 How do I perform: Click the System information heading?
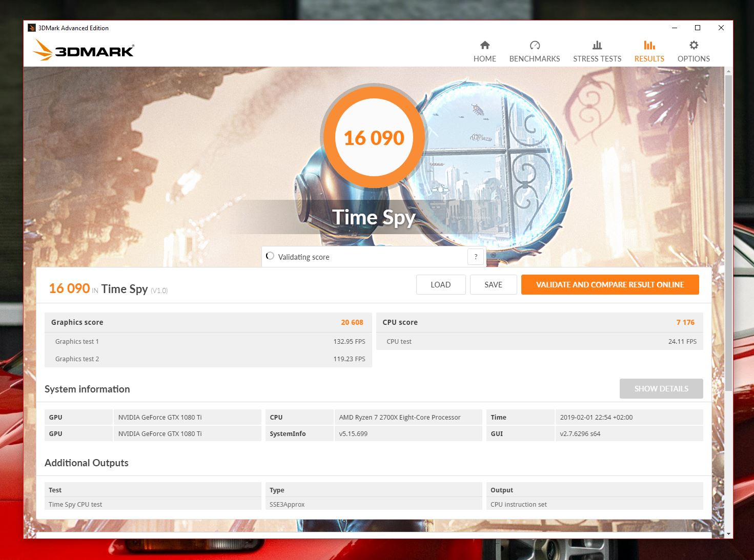(87, 389)
